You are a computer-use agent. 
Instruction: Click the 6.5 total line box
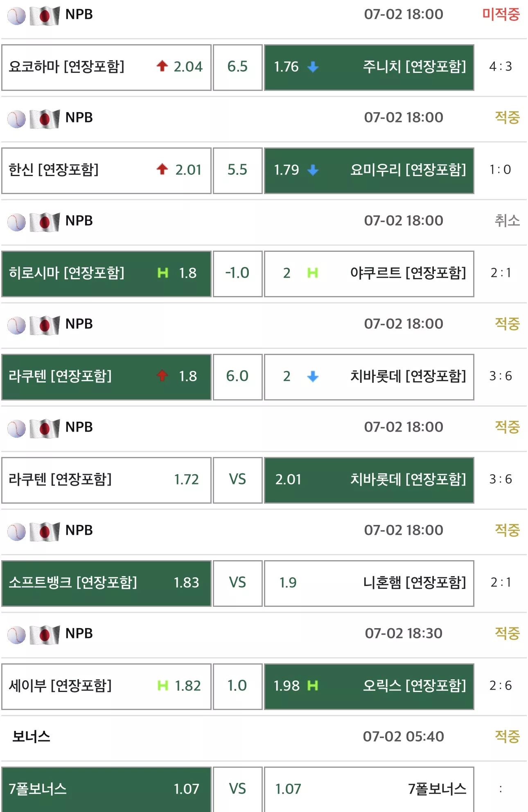tap(238, 68)
